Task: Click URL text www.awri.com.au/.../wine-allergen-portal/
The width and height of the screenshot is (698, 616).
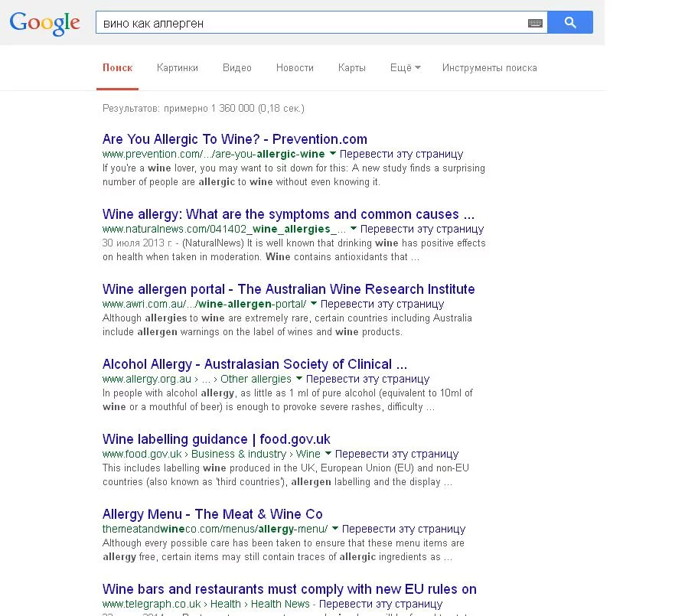Action: [x=204, y=304]
